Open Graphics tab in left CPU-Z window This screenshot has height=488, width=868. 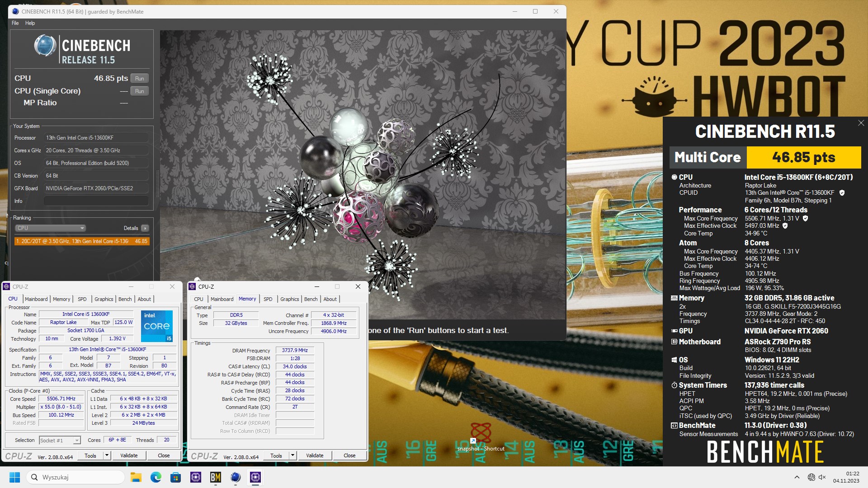click(104, 299)
